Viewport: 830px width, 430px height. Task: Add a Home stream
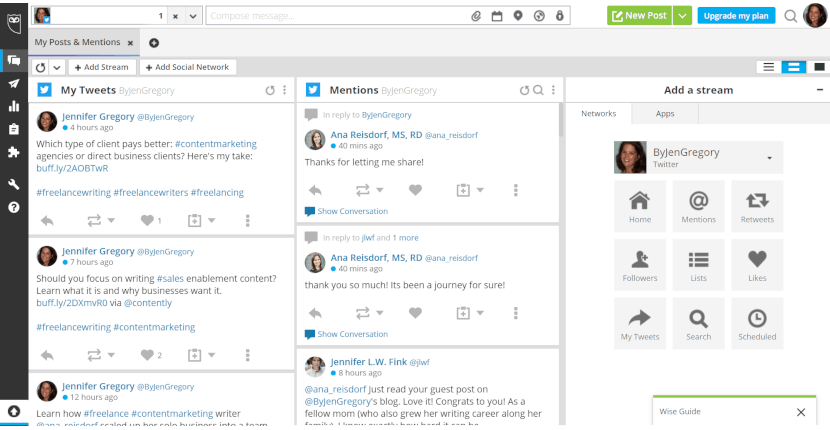coord(640,206)
